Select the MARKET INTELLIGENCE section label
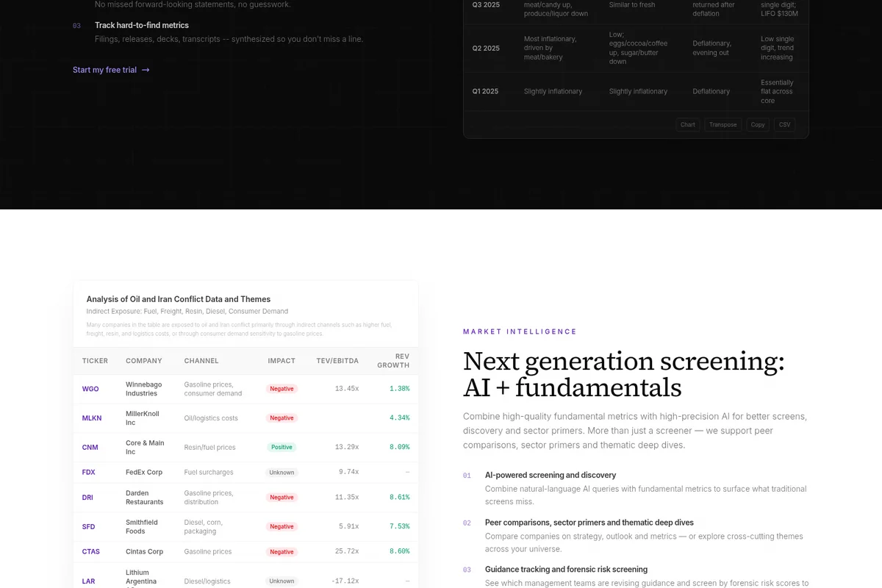 520,331
